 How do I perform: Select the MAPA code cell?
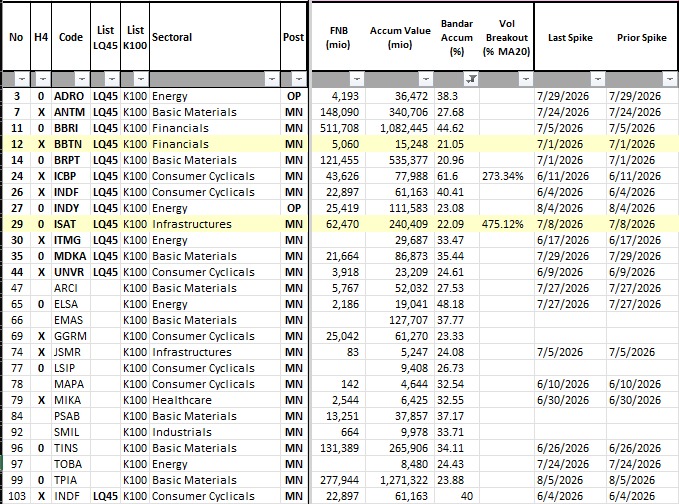click(x=71, y=384)
